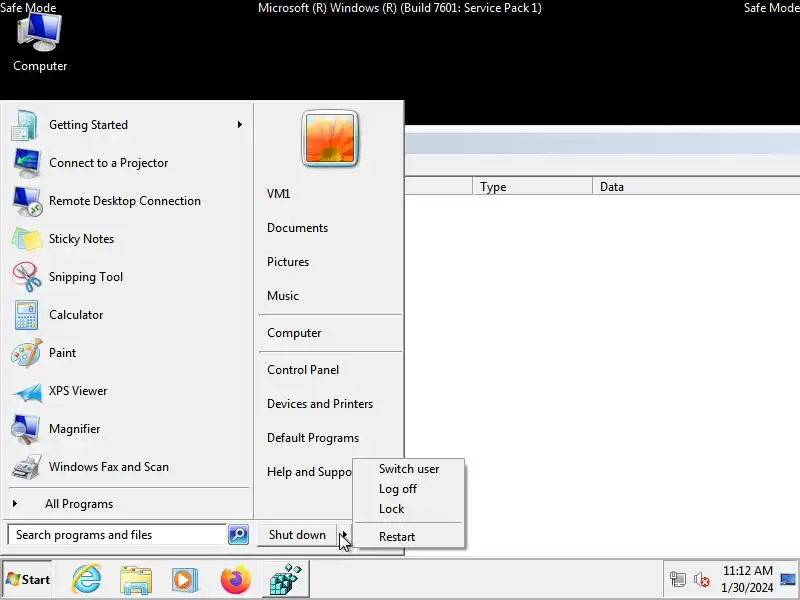800x600 pixels.
Task: Click the Getting Started program icon
Action: click(x=25, y=125)
